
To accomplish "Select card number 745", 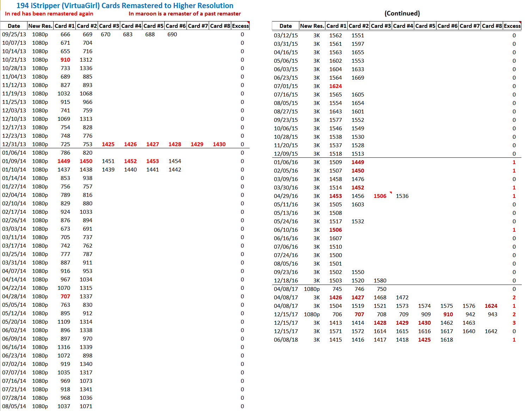I will point(337,289).
